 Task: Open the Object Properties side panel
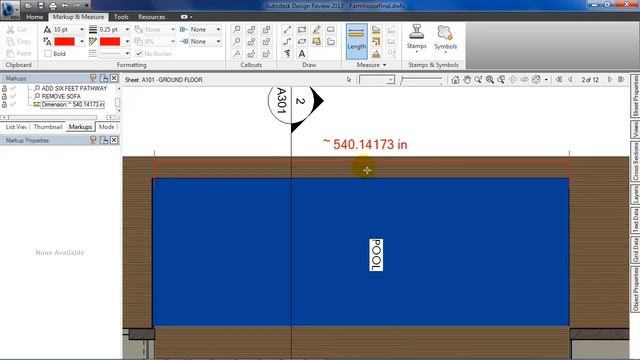[635, 289]
